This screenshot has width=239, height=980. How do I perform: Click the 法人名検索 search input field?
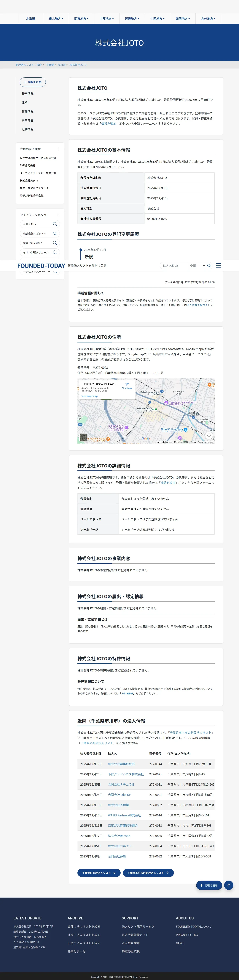(x=174, y=266)
